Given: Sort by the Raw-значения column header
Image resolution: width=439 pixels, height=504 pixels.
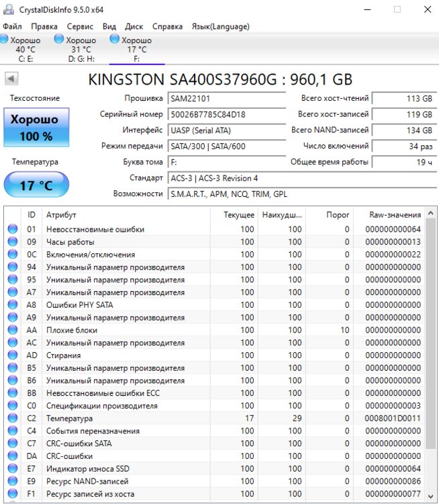Looking at the screenshot, I should 395,215.
